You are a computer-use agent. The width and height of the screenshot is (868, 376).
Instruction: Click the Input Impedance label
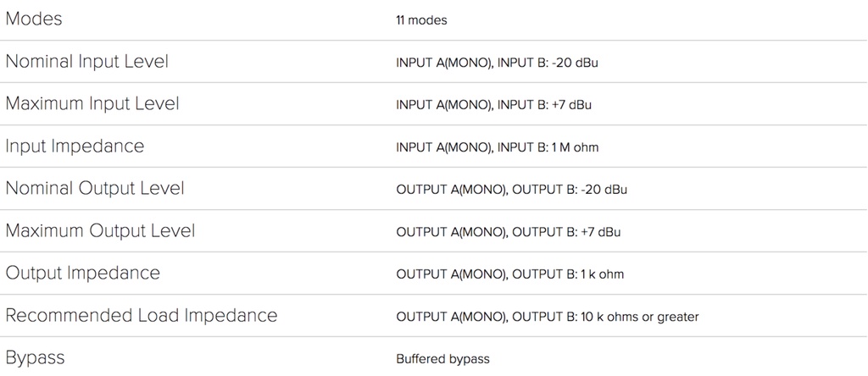click(75, 146)
